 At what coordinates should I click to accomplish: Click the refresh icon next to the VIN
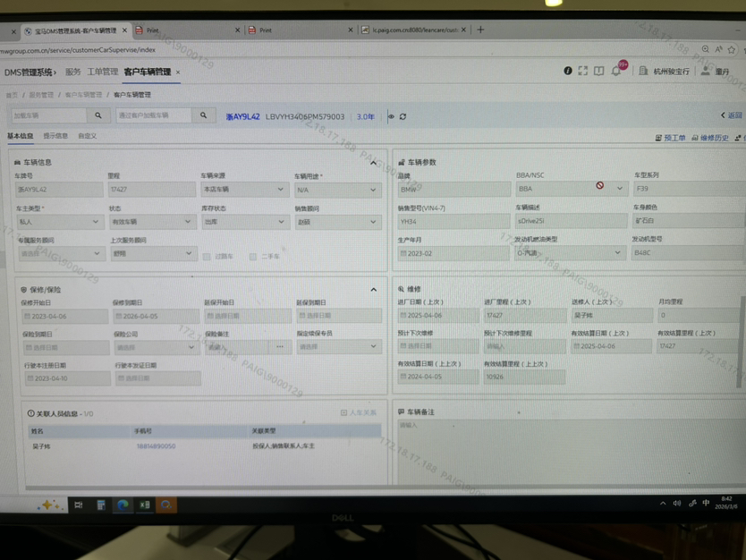tap(403, 116)
